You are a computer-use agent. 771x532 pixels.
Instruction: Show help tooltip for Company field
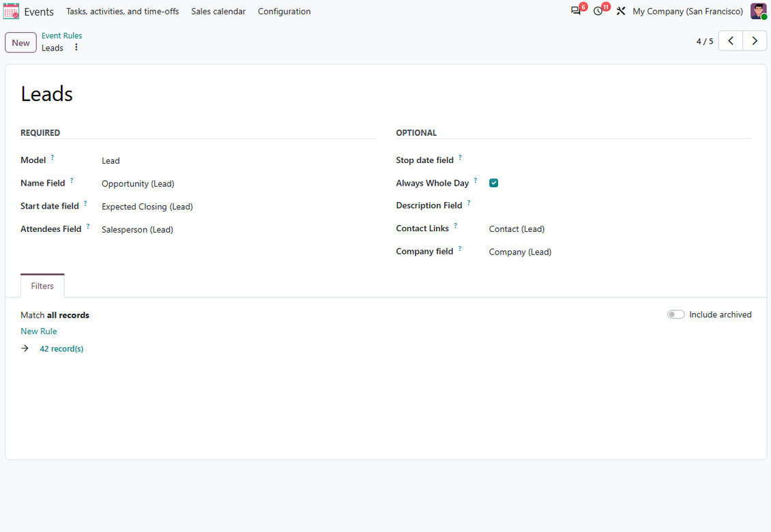(460, 249)
